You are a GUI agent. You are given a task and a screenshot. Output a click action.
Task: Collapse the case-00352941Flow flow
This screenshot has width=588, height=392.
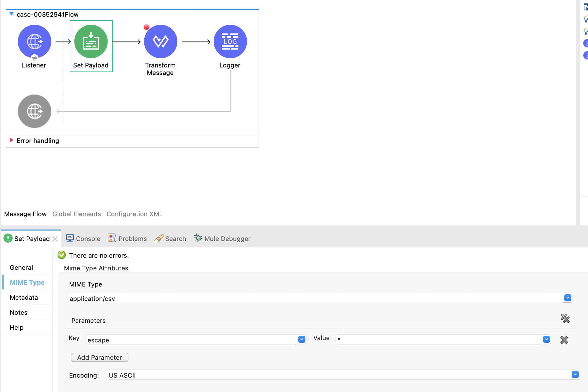(x=12, y=14)
